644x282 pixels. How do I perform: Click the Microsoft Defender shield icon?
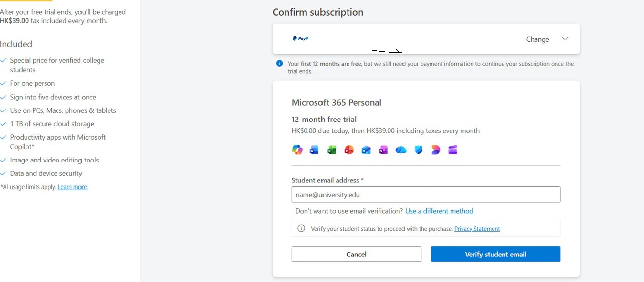418,150
